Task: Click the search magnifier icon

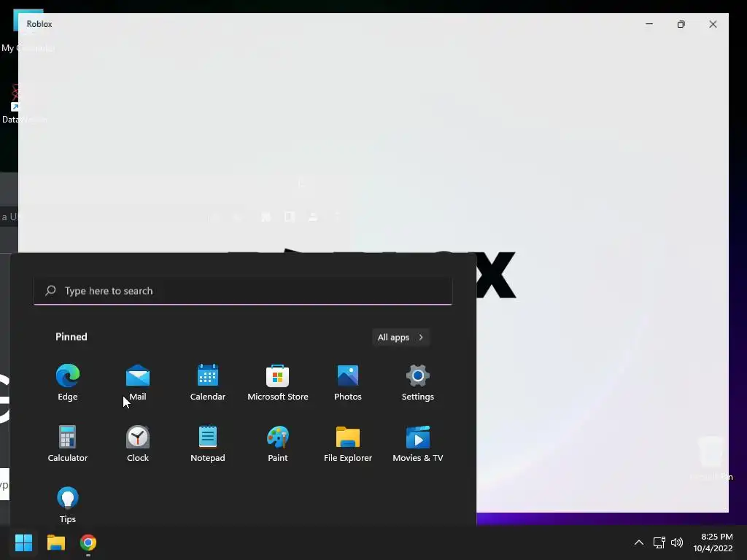Action: point(50,290)
